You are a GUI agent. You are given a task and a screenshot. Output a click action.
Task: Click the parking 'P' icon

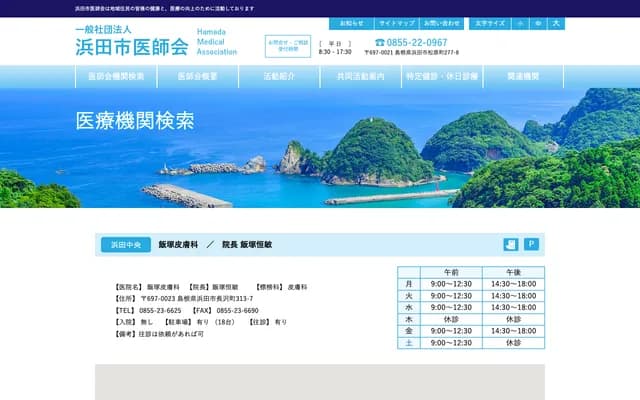pos(532,244)
